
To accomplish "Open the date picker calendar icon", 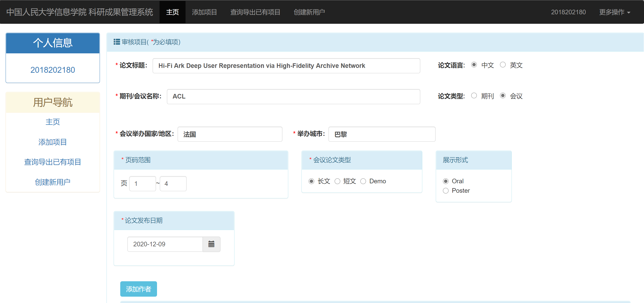I will point(211,244).
